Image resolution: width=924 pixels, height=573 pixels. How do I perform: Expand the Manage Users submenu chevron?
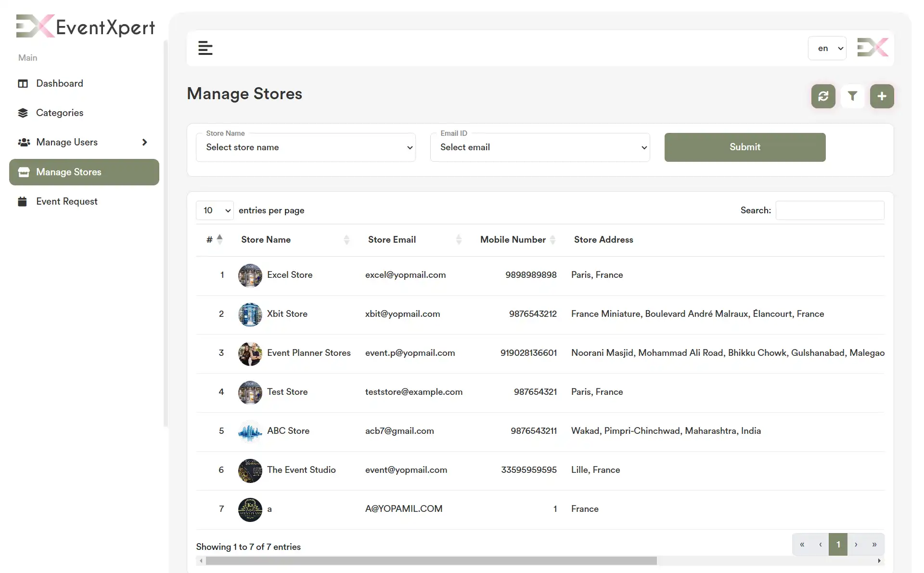click(x=144, y=142)
